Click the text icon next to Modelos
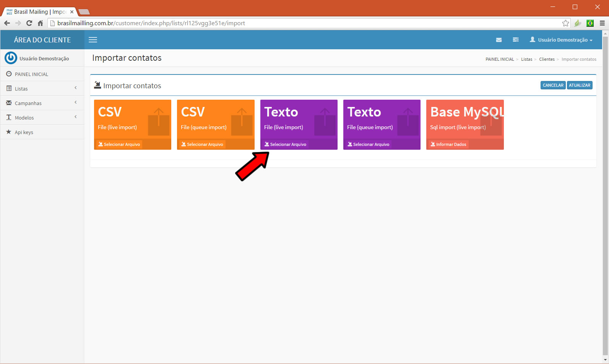Viewport: 609px width, 364px height. pos(9,117)
